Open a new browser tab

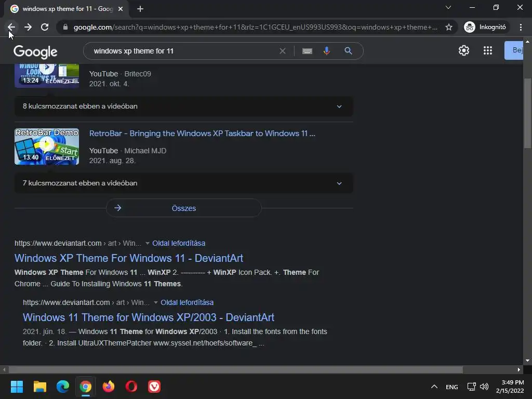click(140, 9)
